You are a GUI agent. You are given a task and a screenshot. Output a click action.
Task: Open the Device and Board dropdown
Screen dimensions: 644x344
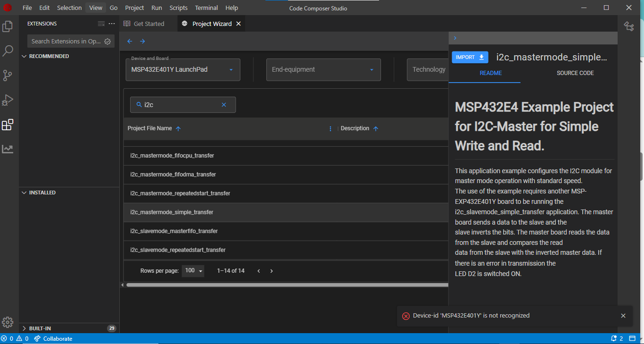(x=183, y=70)
